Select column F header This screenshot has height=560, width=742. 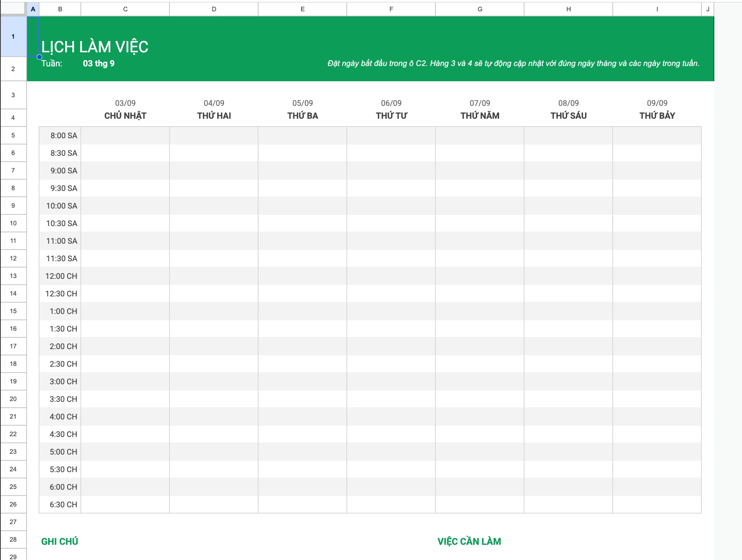391,9
